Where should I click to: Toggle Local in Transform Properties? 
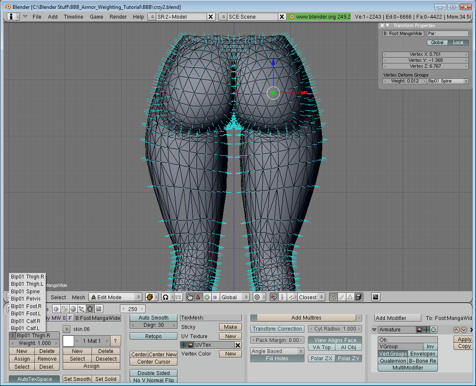pos(457,43)
